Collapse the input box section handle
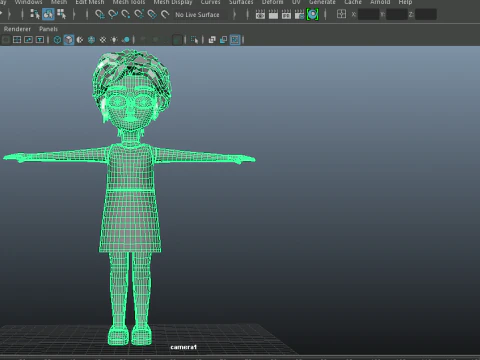This screenshot has height=360, width=480. (325, 14)
